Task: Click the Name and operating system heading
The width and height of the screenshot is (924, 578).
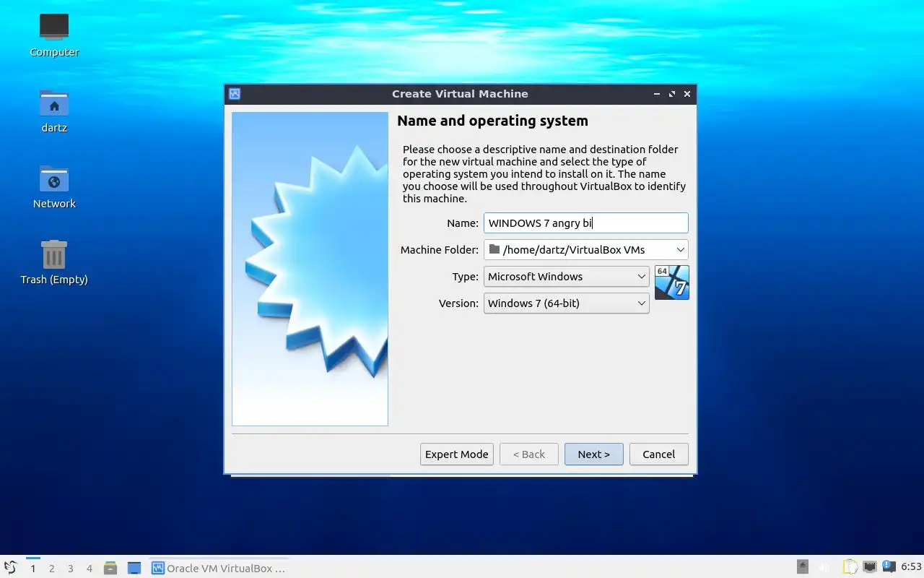Action: coord(492,121)
